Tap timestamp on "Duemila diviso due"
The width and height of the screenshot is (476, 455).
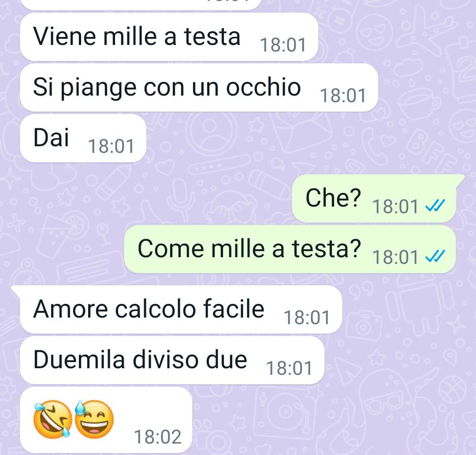289,369
